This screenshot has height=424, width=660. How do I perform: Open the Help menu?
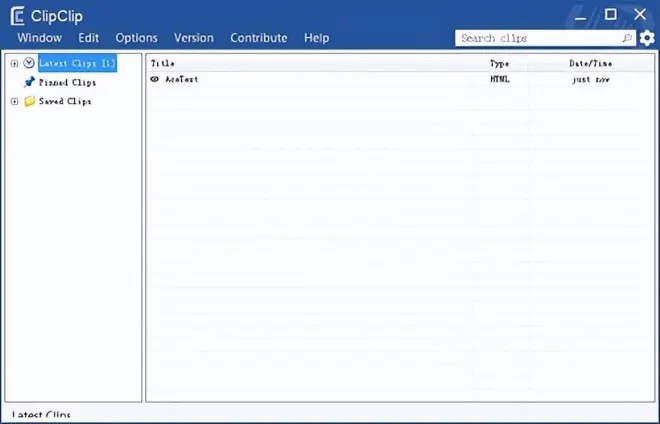tap(316, 38)
